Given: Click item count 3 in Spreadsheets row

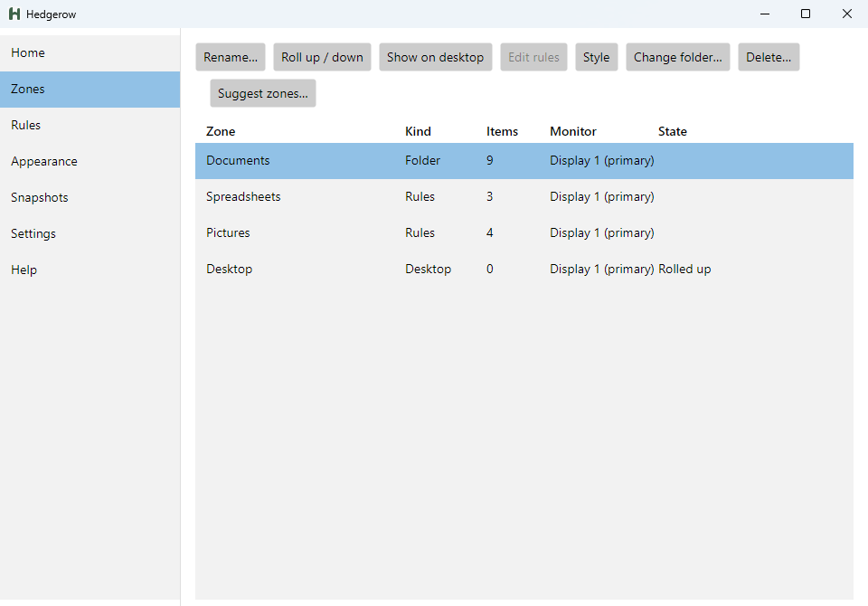Looking at the screenshot, I should coord(489,196).
